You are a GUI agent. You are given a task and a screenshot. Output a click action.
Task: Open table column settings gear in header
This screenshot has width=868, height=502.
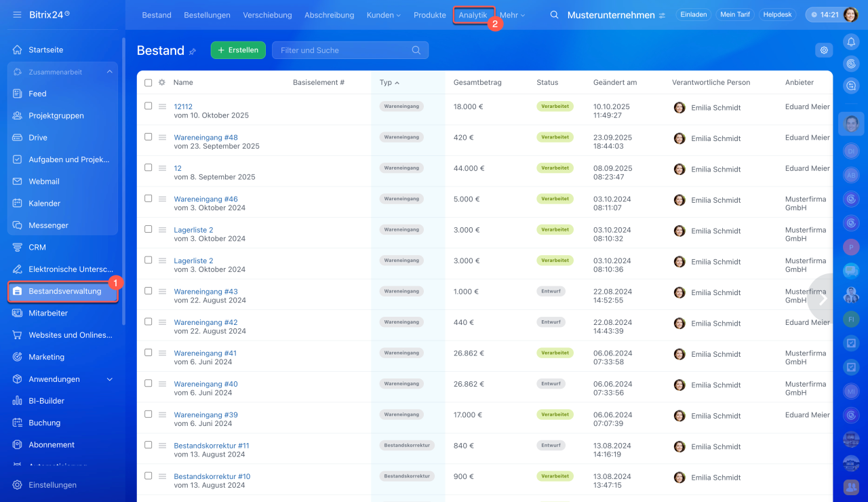point(162,83)
